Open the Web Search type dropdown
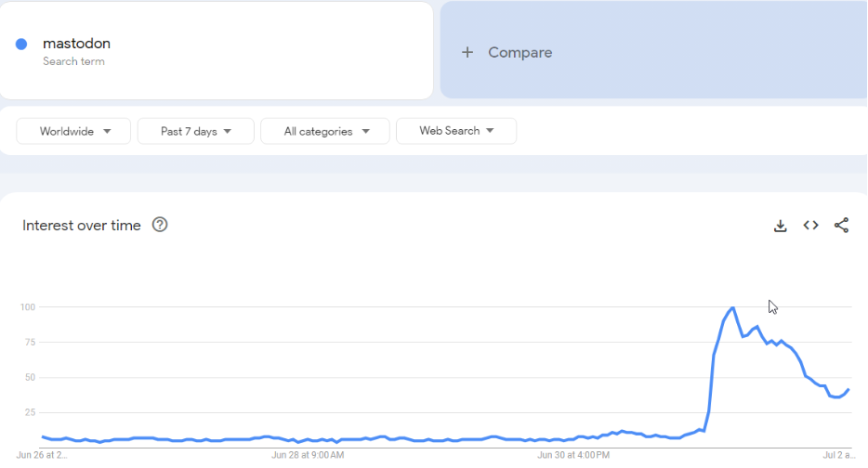 456,131
